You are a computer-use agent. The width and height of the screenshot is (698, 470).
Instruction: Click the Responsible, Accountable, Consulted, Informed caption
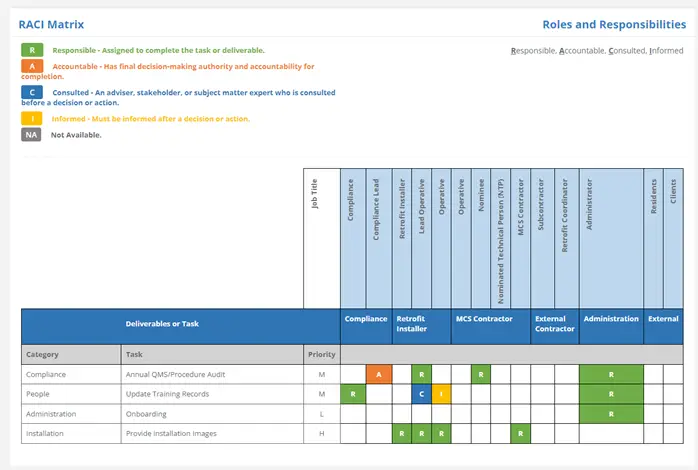[597, 51]
